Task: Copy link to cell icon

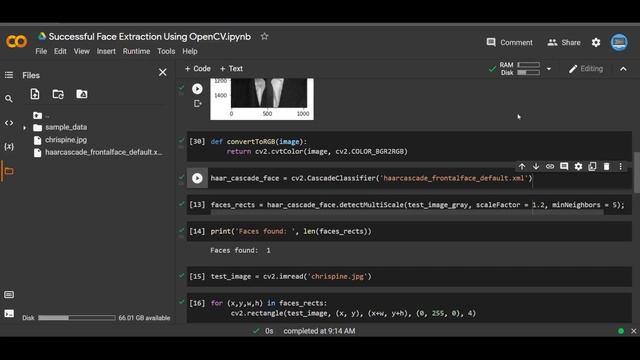Action: [550, 167]
